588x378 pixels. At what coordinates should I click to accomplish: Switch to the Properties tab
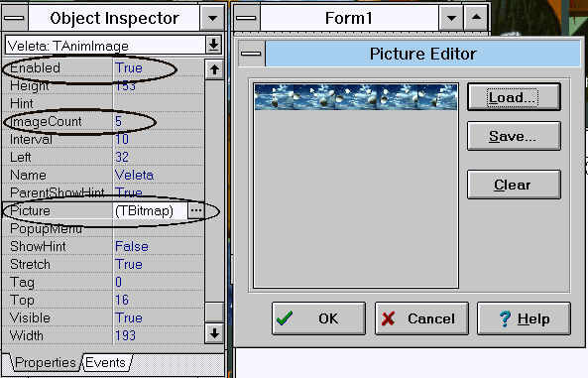click(x=45, y=362)
